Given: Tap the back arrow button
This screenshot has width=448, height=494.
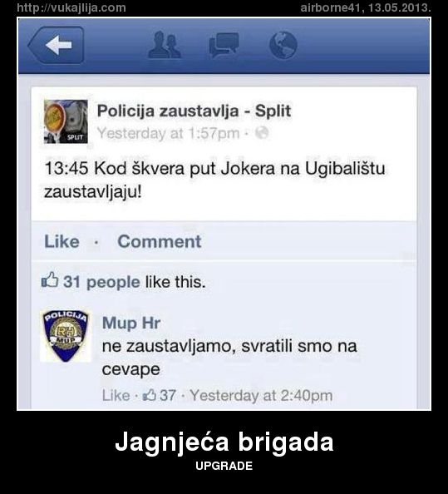Looking at the screenshot, I should 56,46.
